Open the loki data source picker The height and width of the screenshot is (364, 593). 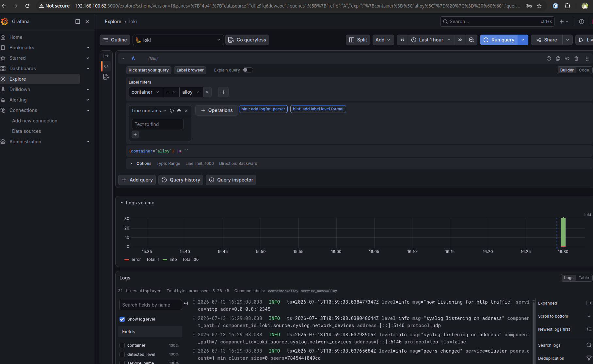point(178,40)
